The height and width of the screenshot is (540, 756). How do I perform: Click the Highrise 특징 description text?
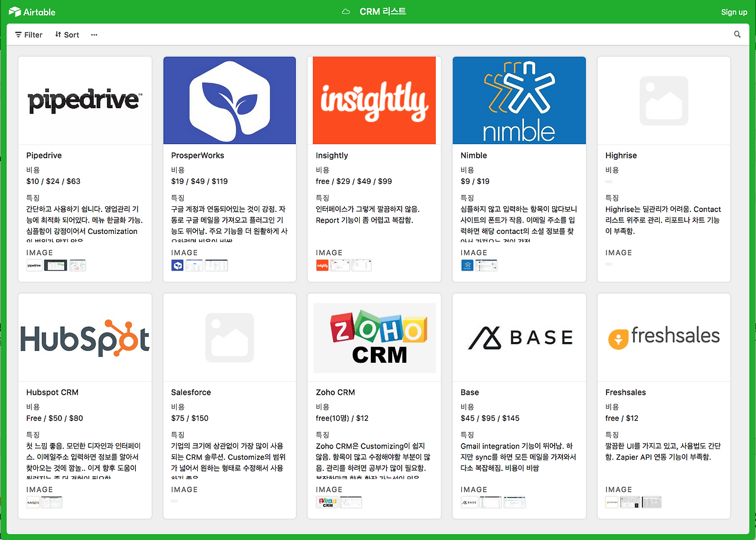pyautogui.click(x=663, y=220)
